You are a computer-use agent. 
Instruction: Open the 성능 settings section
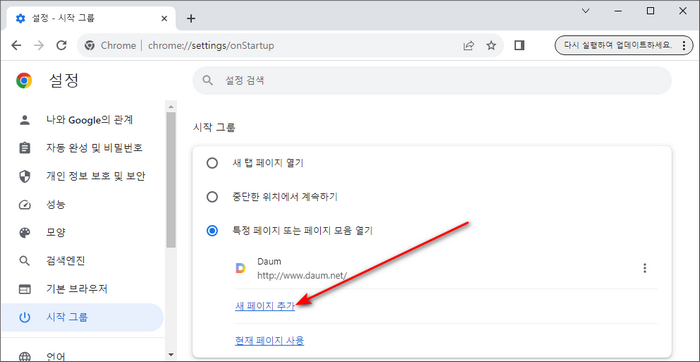[83, 205]
